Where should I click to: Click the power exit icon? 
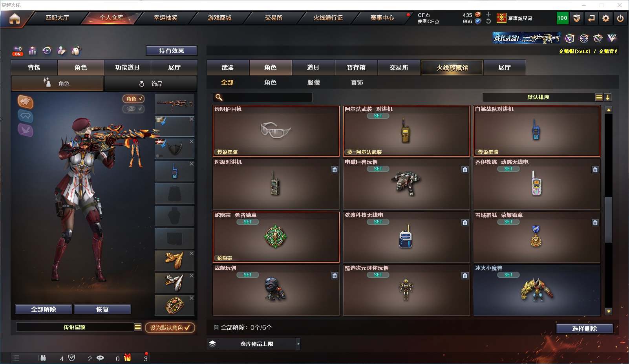(620, 18)
